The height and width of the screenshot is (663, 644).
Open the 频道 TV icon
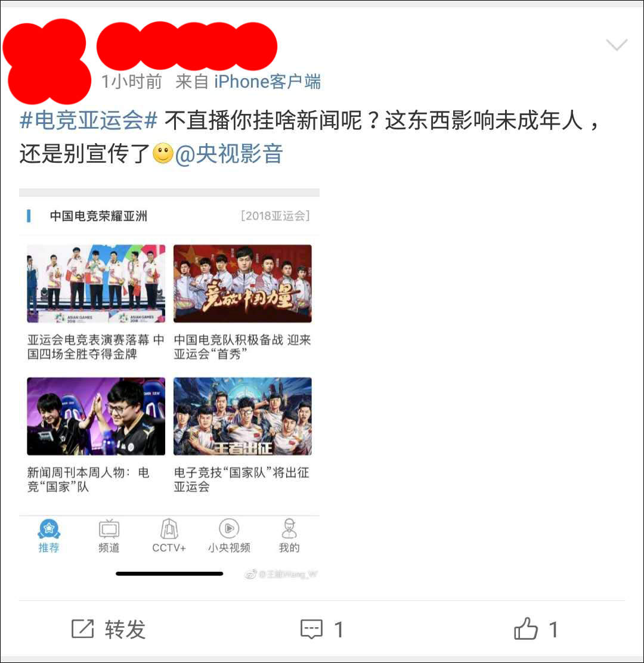(x=109, y=528)
